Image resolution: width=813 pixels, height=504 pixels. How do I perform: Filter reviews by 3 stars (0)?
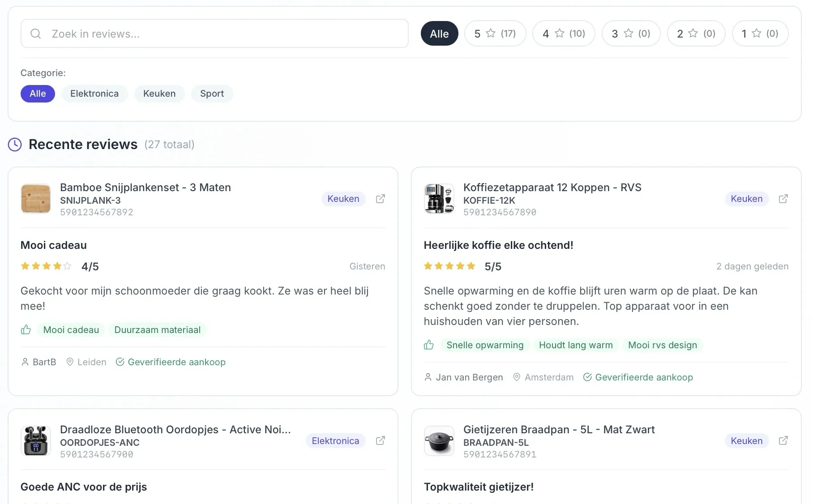tap(631, 34)
